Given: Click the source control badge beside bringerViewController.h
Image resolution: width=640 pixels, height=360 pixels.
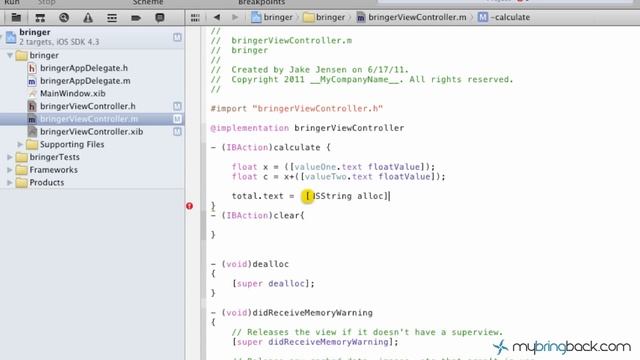Looking at the screenshot, I should (x=177, y=106).
